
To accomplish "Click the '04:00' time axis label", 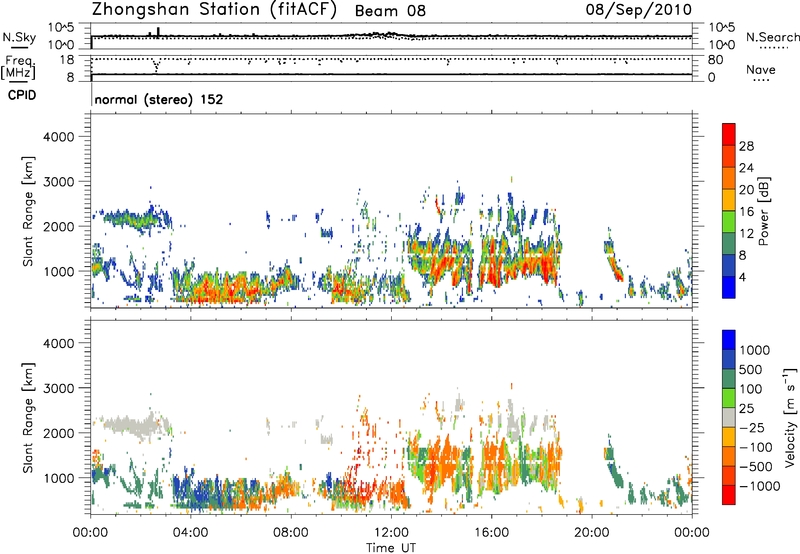I will point(190,533).
